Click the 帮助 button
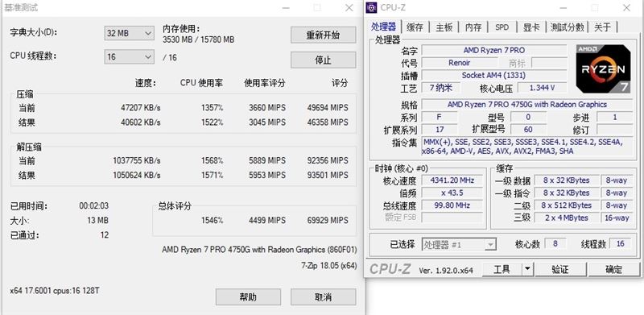The height and width of the screenshot is (315, 644). (248, 297)
